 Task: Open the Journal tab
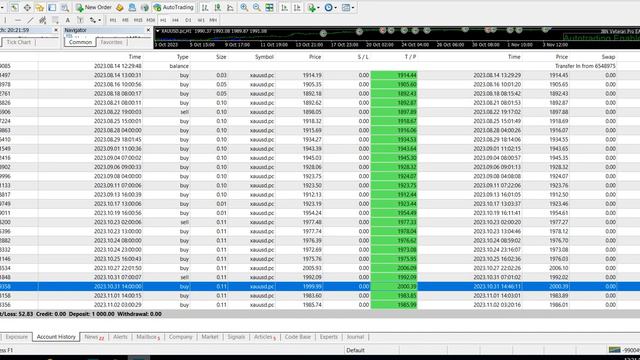(x=355, y=337)
